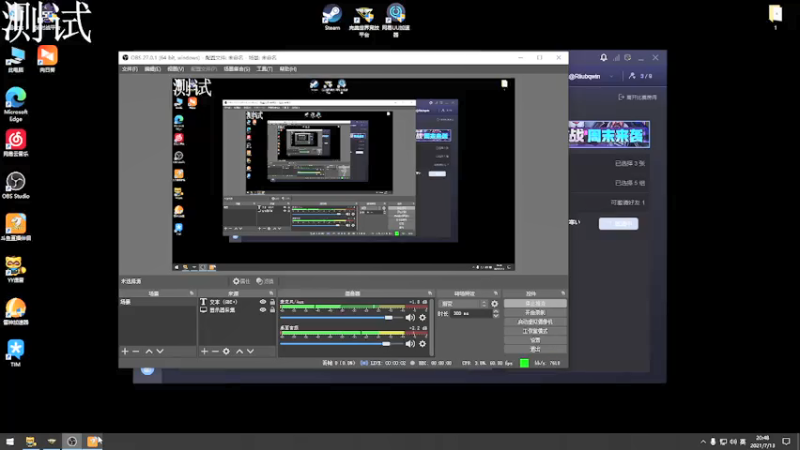Mute the desktop audio track speaker icon
This screenshot has width=800, height=450.
(410, 344)
